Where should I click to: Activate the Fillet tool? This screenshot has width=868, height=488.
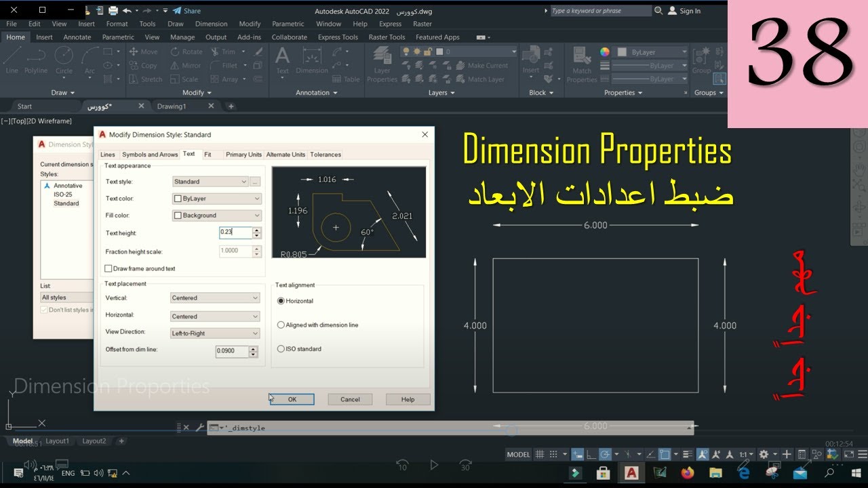point(224,66)
